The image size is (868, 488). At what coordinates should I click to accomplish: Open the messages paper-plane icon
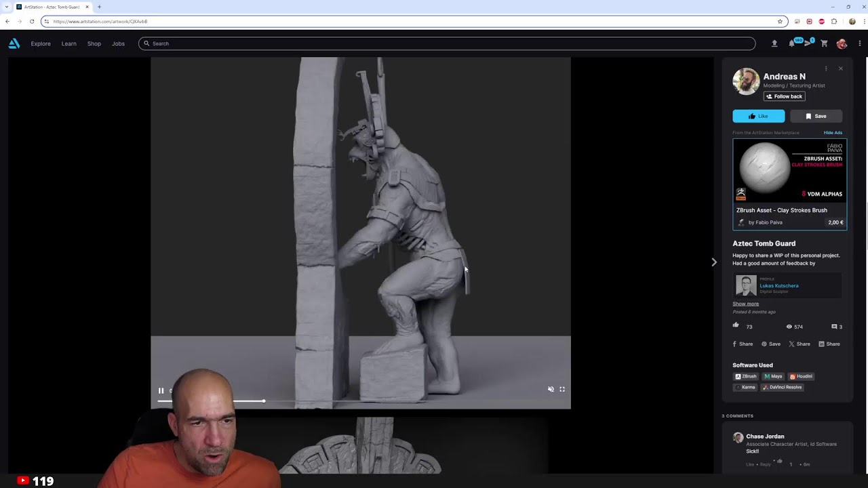pyautogui.click(x=808, y=43)
